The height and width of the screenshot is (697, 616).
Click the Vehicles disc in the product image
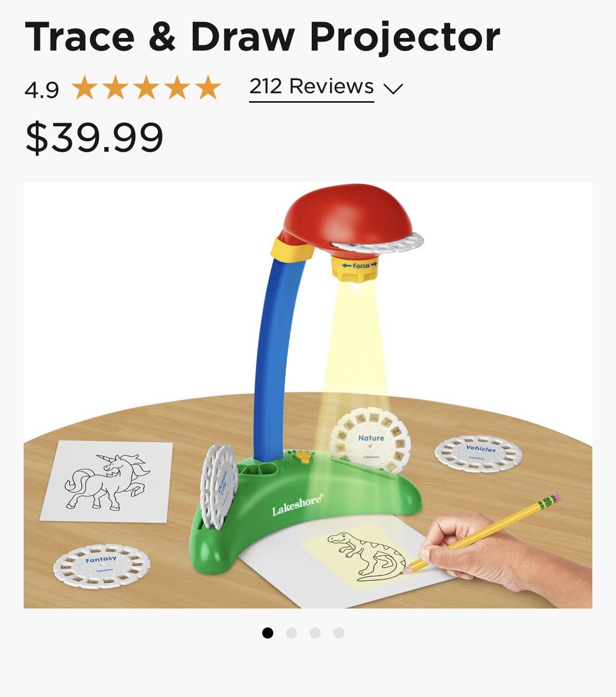tap(479, 453)
